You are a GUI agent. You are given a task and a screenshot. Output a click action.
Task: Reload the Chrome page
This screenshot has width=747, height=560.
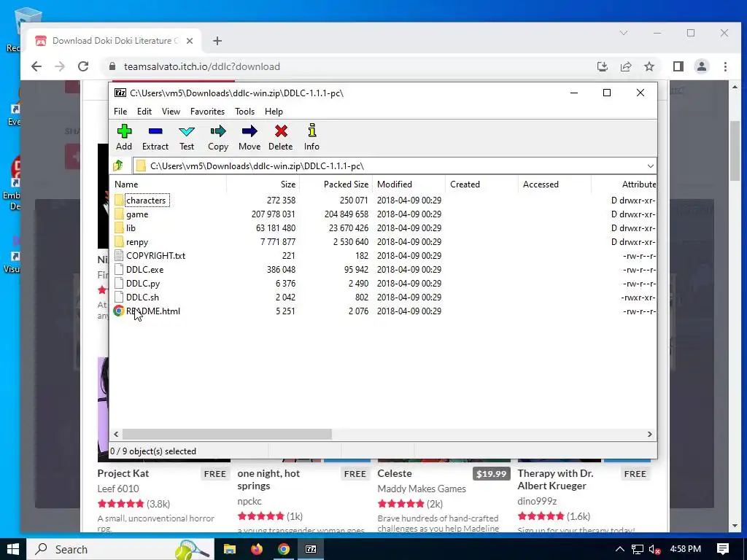[83, 66]
